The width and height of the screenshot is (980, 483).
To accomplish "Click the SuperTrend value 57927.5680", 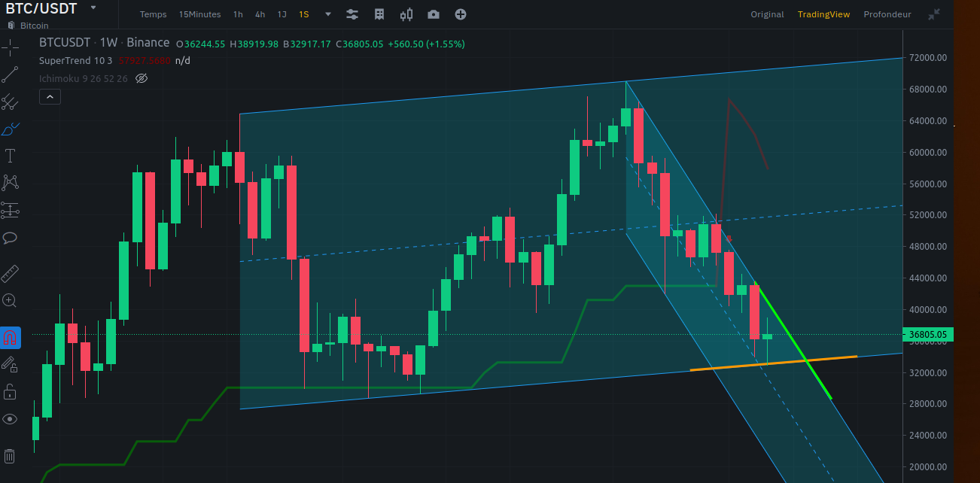I will pyautogui.click(x=145, y=61).
